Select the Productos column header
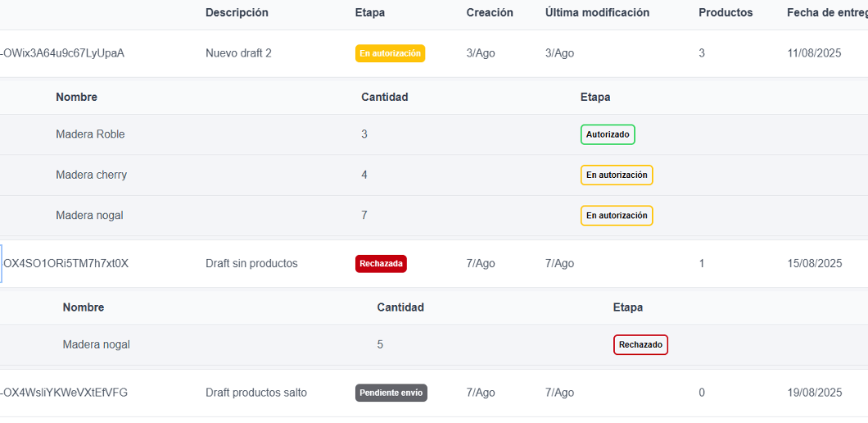 click(x=726, y=12)
